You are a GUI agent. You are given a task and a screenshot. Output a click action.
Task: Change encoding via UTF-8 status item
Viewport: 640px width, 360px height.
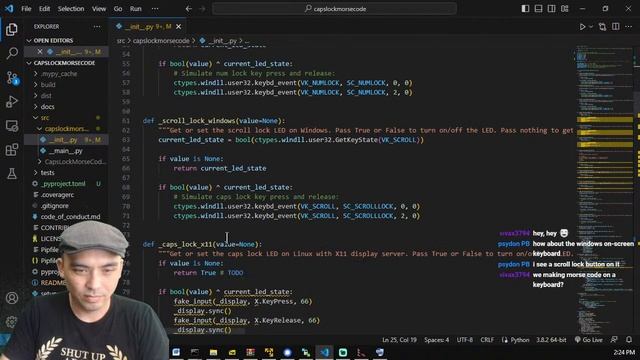click(x=464, y=340)
